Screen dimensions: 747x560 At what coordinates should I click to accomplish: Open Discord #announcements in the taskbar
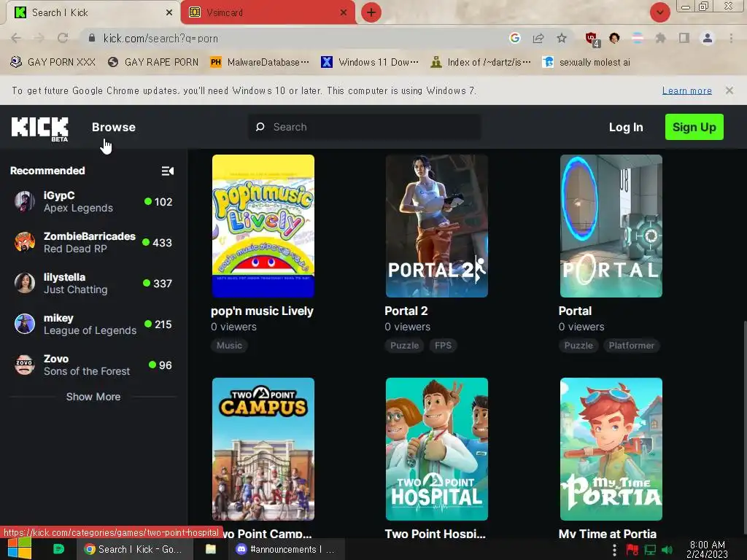tap(287, 549)
